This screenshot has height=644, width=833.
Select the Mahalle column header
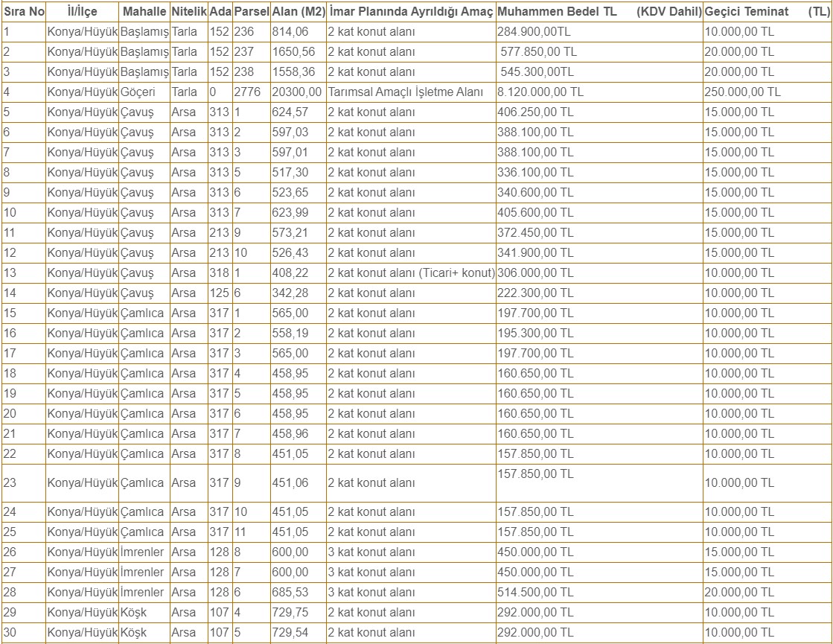click(144, 12)
